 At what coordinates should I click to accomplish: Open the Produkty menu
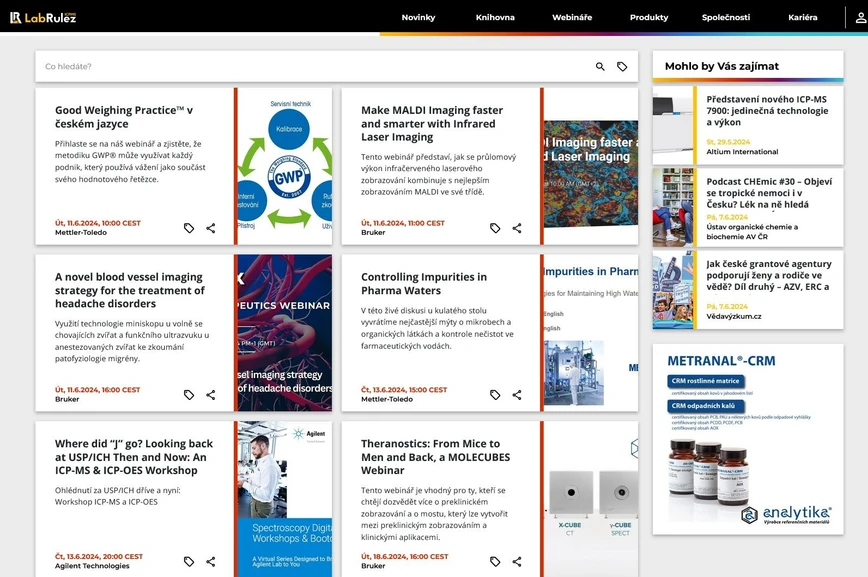click(x=649, y=17)
